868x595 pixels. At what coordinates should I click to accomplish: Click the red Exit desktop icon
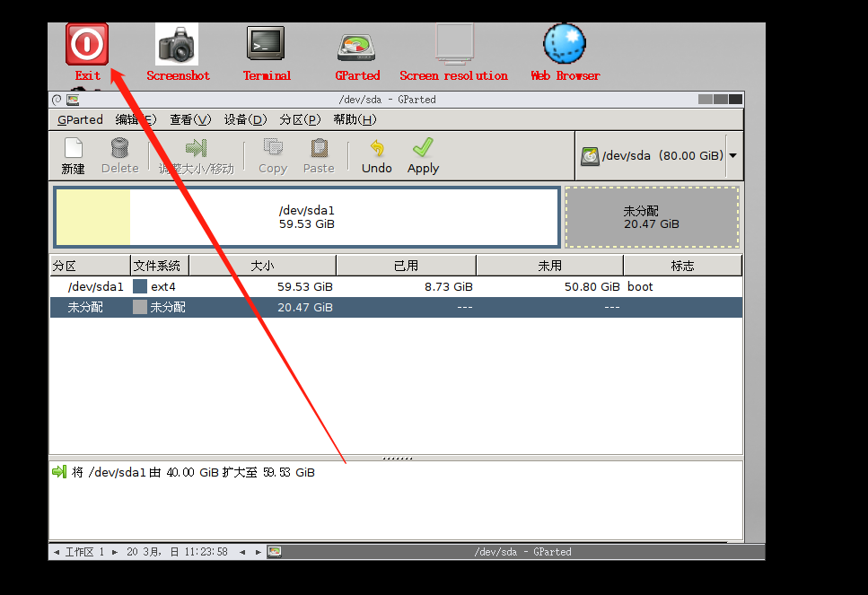tap(87, 44)
